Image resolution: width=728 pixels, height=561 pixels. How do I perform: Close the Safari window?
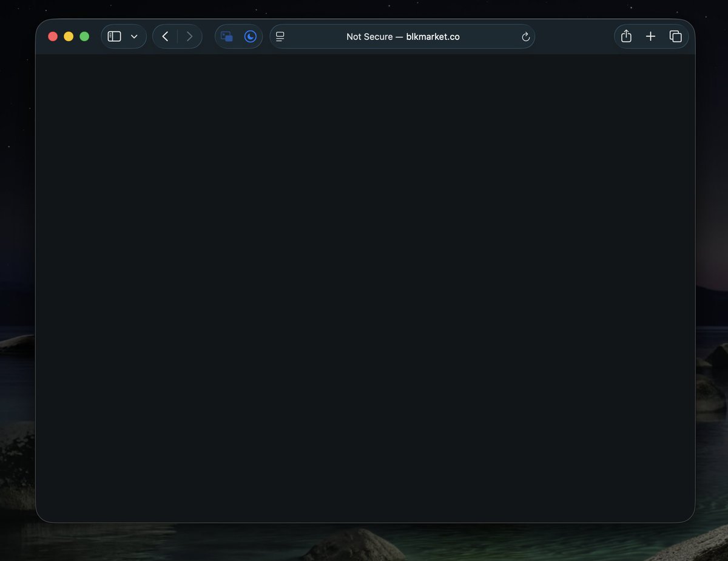coord(53,36)
